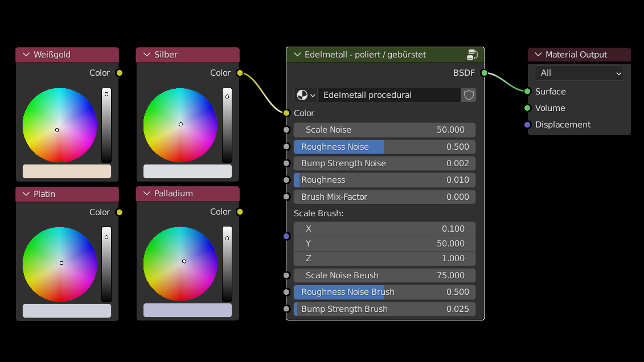The image size is (644, 362).
Task: Open the node tree browse icon dropdown
Action: coord(305,95)
